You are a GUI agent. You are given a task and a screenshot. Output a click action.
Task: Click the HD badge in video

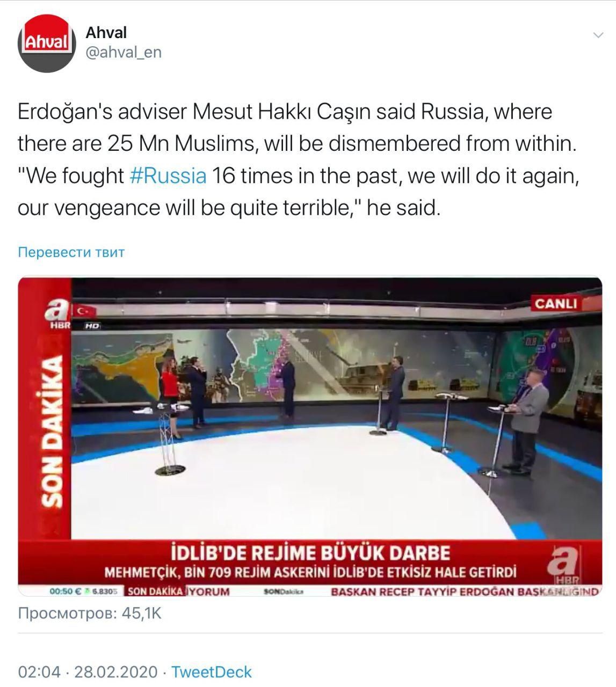[92, 326]
